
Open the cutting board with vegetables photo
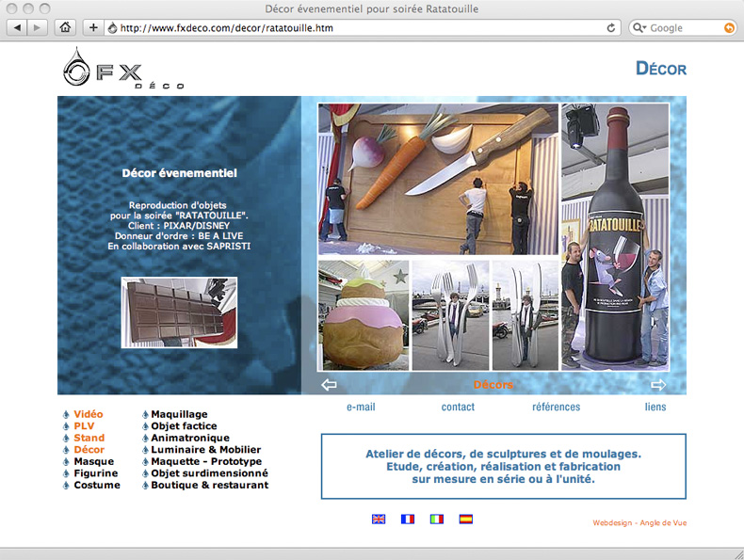(438, 179)
